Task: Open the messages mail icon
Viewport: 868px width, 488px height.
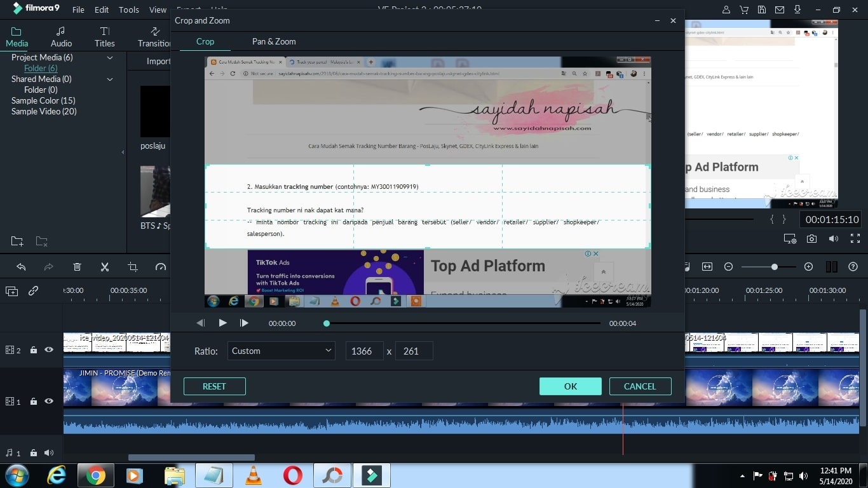Action: (780, 10)
